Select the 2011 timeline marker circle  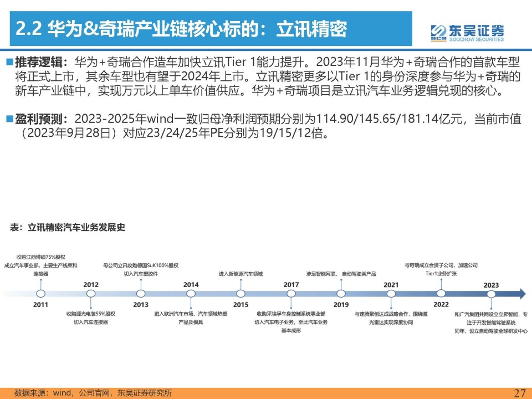[40, 294]
